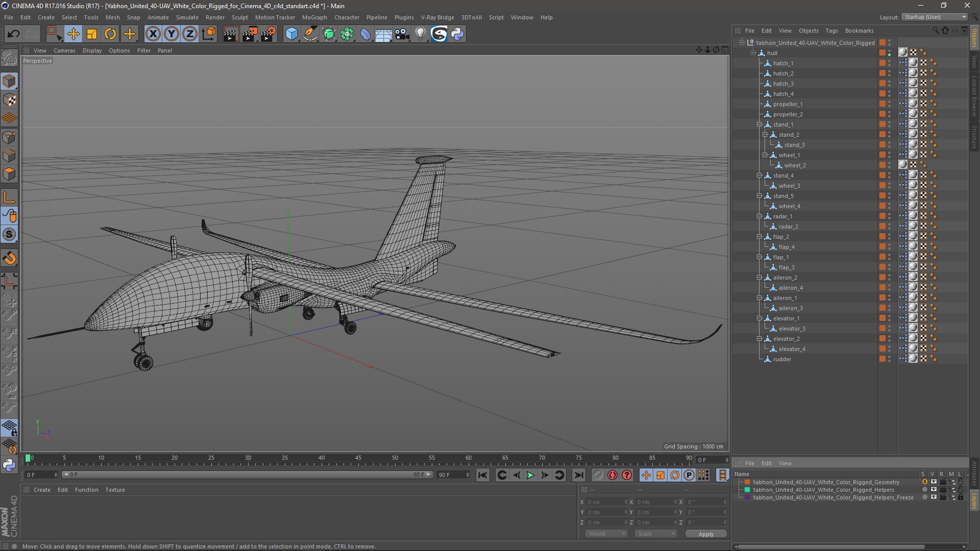
Task: Activate the Move tool in top toolbar
Action: point(73,34)
